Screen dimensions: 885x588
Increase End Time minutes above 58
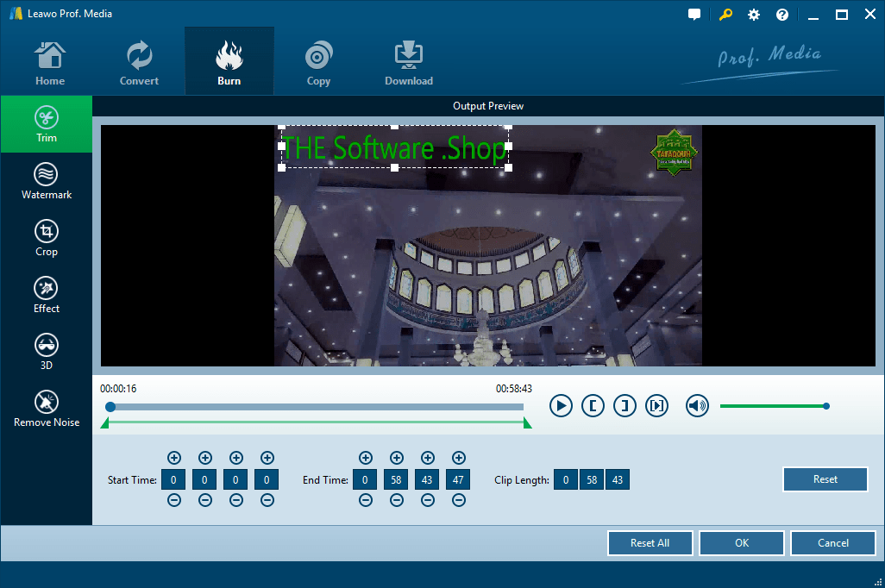[x=397, y=458]
